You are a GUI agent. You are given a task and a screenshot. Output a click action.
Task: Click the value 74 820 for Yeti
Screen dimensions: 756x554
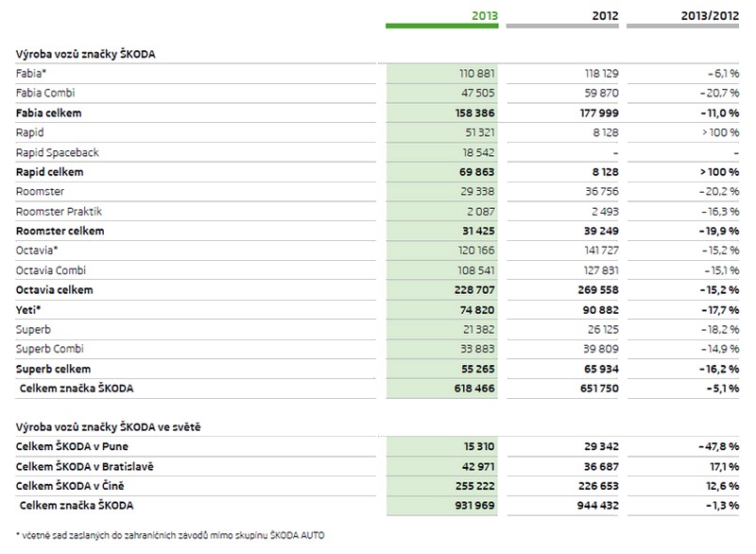click(x=477, y=309)
